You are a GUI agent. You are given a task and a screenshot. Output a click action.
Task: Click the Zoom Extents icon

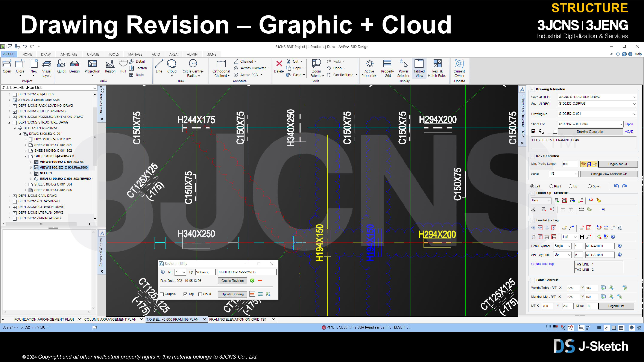pyautogui.click(x=316, y=64)
